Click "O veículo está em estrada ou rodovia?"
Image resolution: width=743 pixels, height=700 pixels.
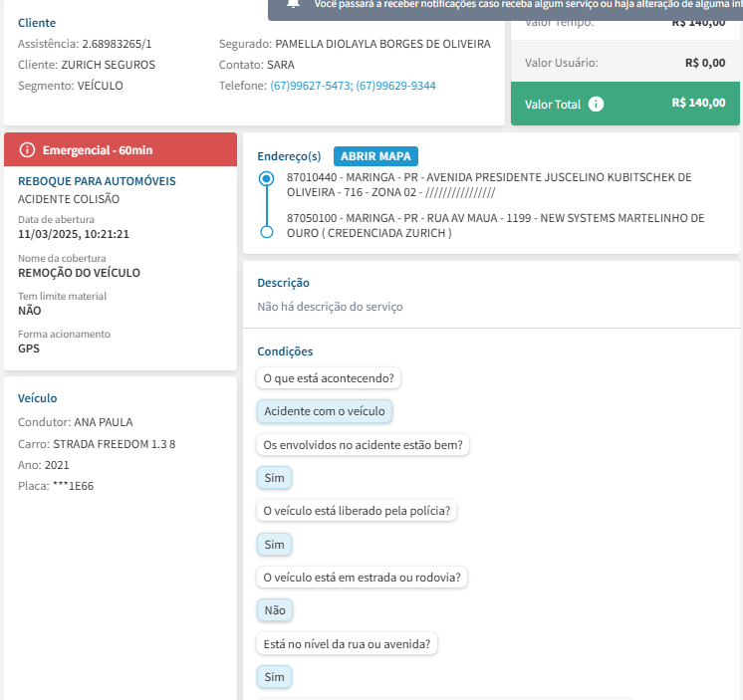tap(362, 578)
